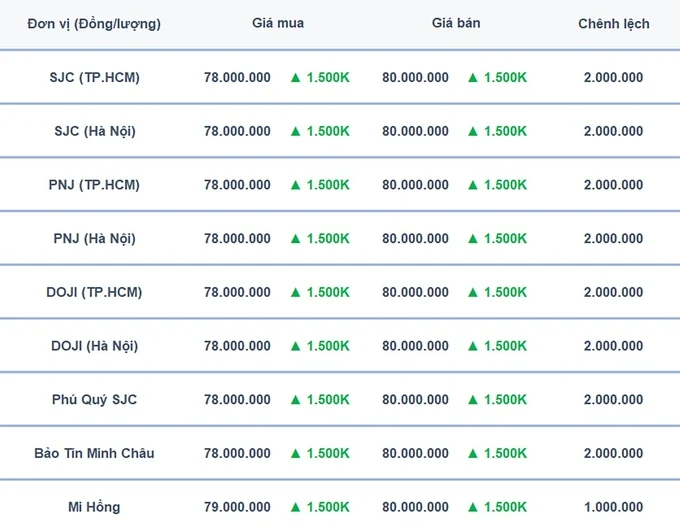This screenshot has height=528, width=680.
Task: Click SJC (TP.HCM) sell price 80.000.000
Action: coord(415,78)
